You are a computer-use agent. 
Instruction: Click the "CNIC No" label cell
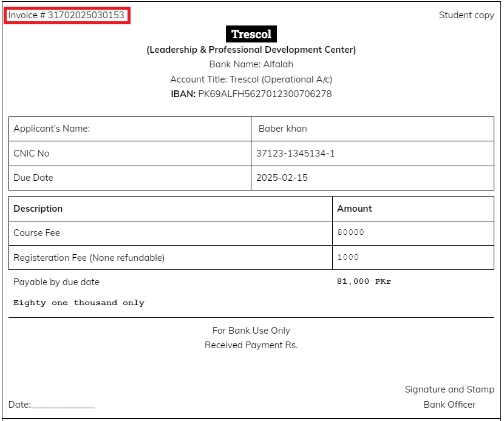point(130,153)
